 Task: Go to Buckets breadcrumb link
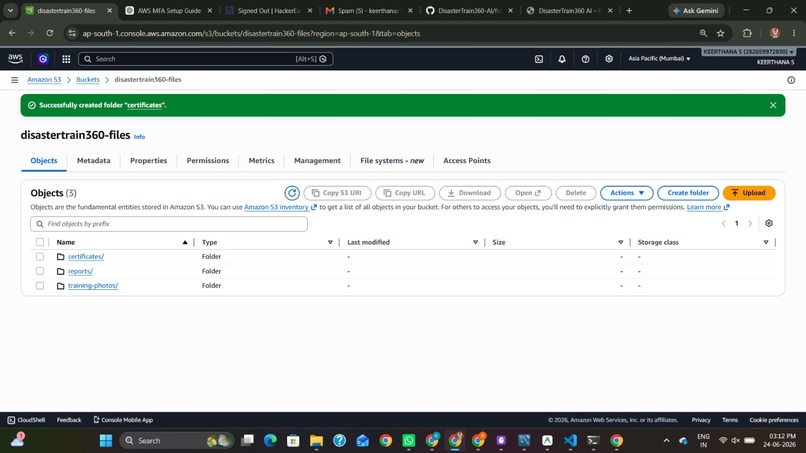87,80
